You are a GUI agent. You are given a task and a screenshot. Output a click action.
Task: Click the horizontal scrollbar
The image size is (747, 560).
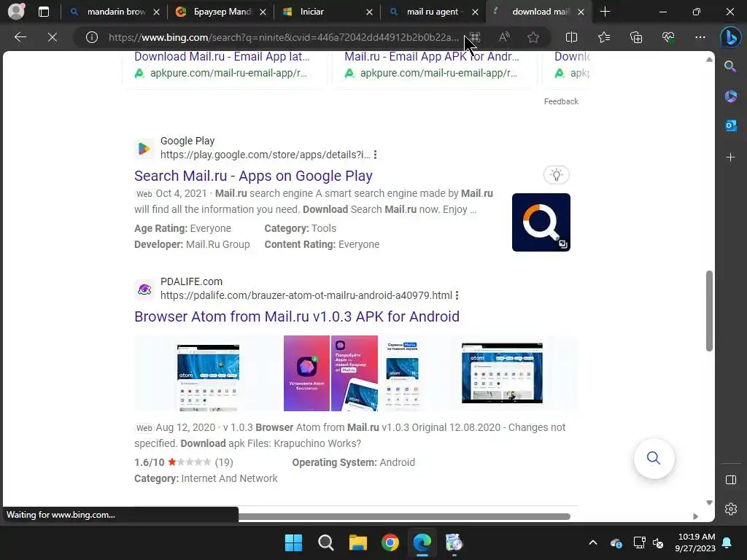point(404,517)
